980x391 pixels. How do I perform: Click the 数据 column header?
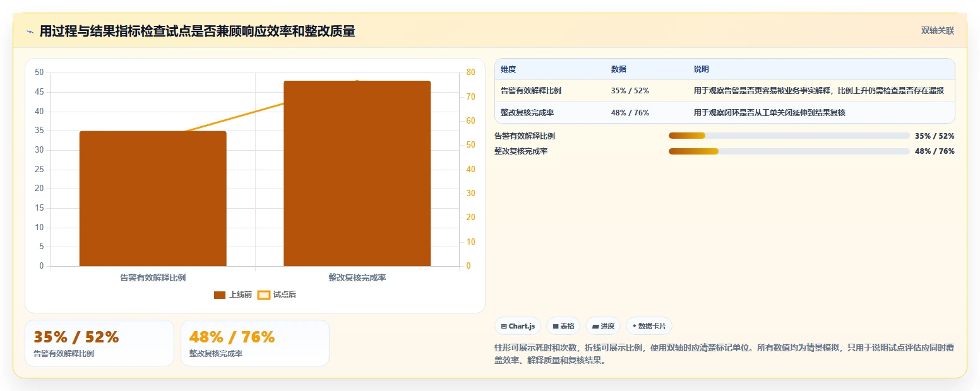(619, 69)
